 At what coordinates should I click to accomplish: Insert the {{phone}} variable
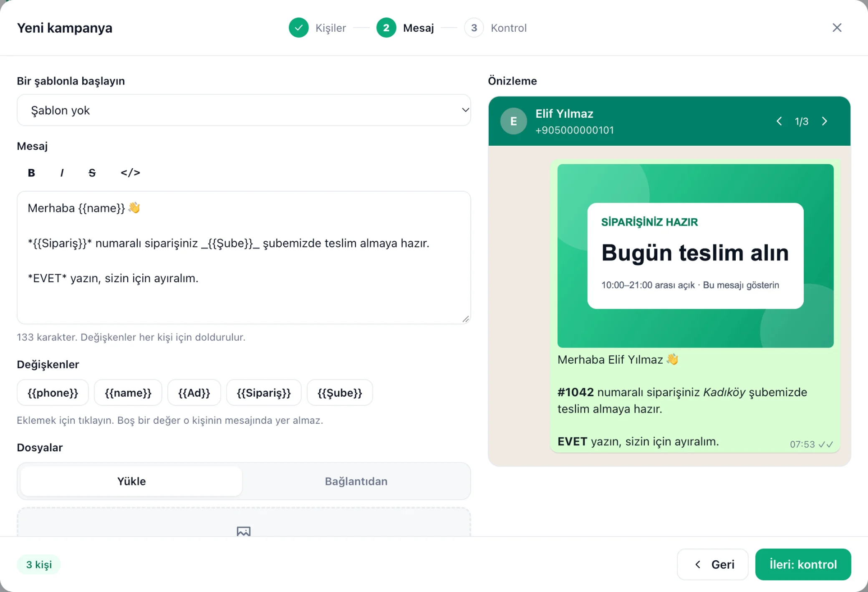click(x=53, y=392)
